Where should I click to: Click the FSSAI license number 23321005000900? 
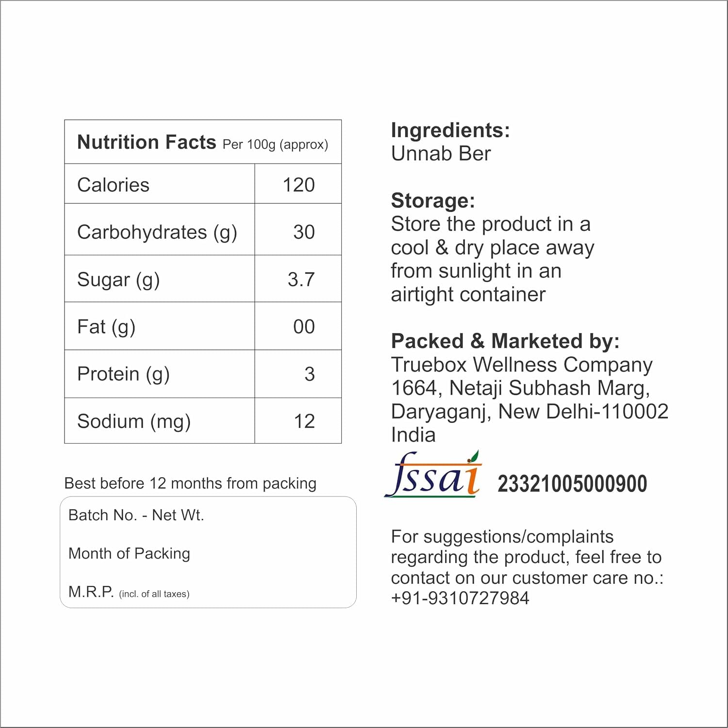572,484
